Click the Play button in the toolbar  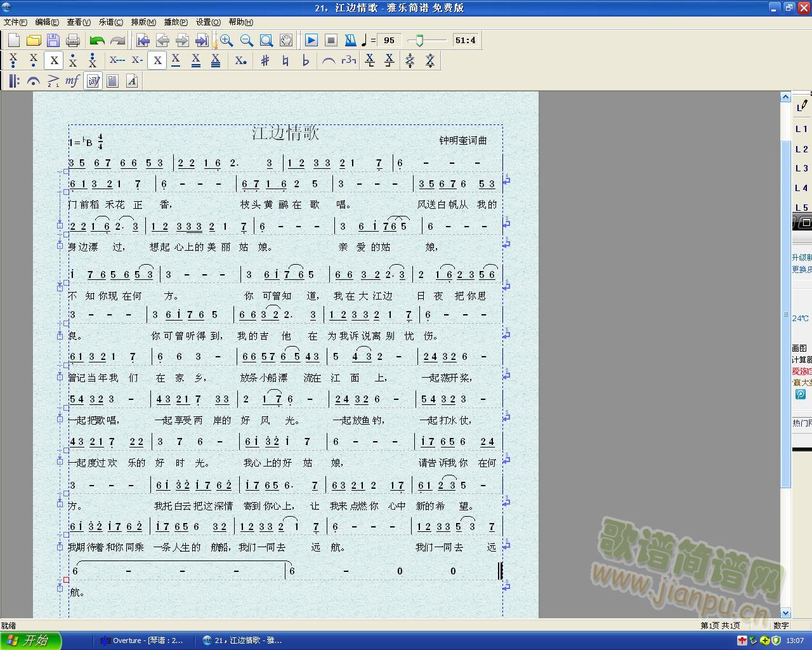pyautogui.click(x=311, y=41)
